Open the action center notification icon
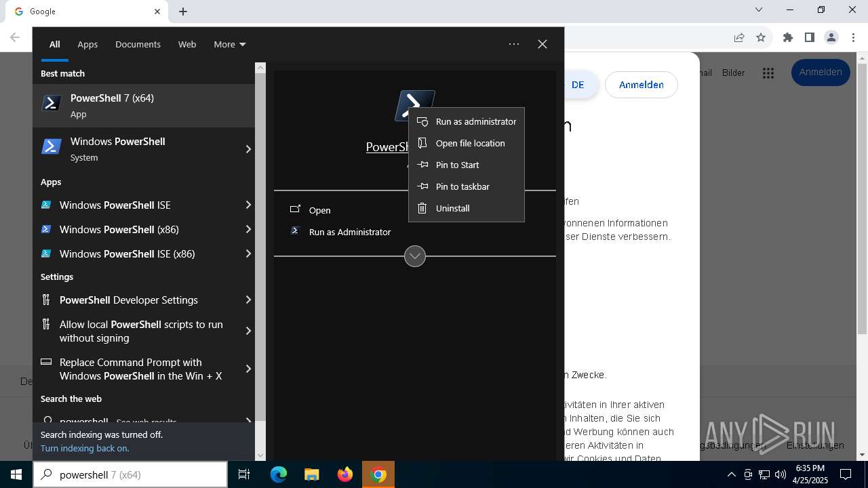The image size is (868, 488). 846,474
